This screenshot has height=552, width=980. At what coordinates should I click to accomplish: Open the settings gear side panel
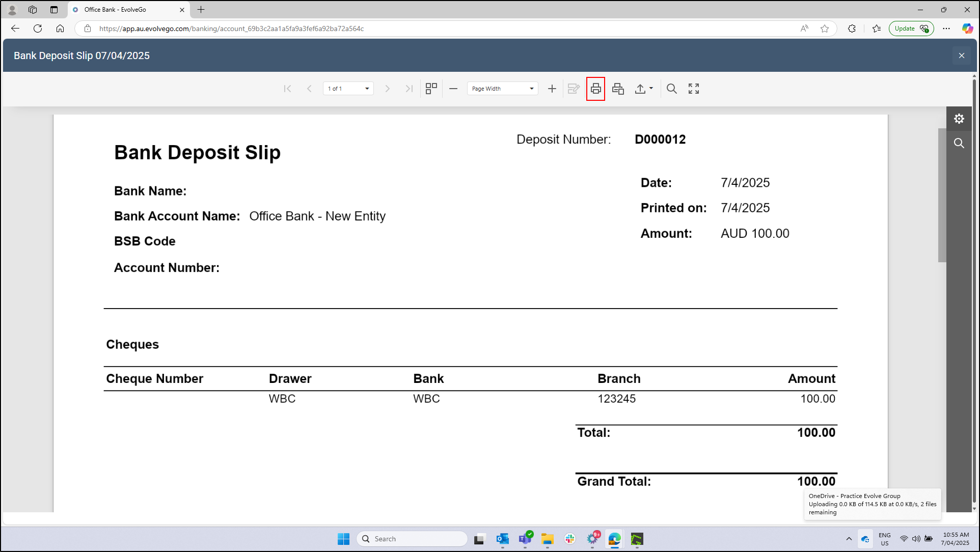pyautogui.click(x=959, y=119)
